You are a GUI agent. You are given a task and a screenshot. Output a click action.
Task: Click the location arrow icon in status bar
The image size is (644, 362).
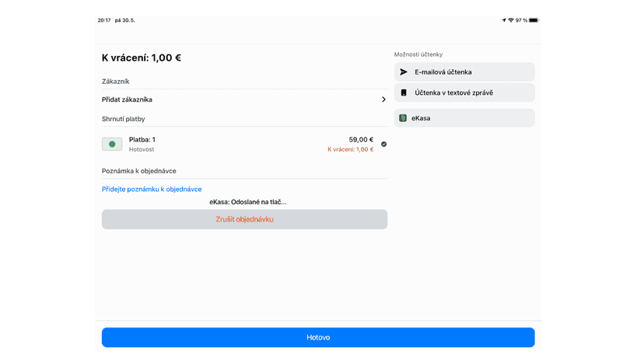[504, 20]
